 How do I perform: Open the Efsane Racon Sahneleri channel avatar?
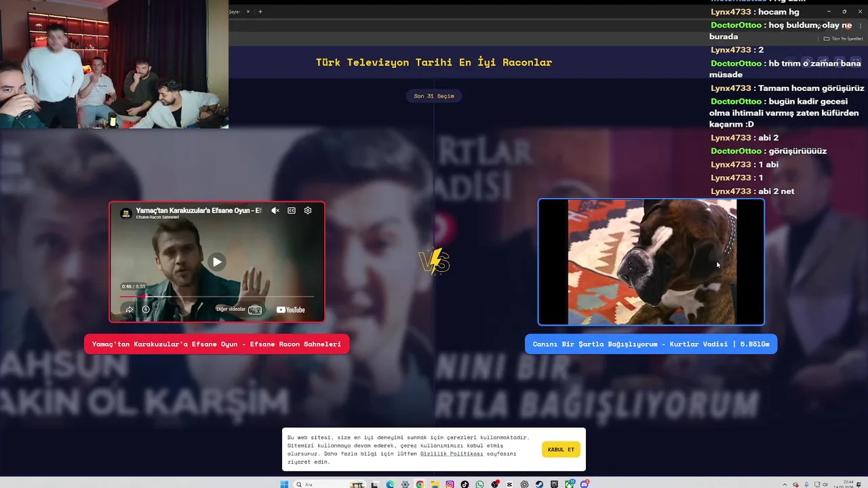[x=125, y=213]
